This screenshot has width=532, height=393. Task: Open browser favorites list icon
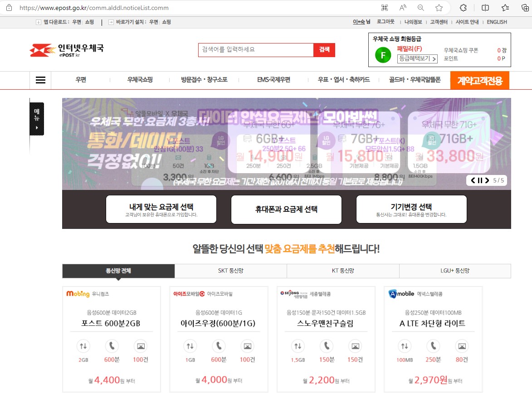coord(505,7)
